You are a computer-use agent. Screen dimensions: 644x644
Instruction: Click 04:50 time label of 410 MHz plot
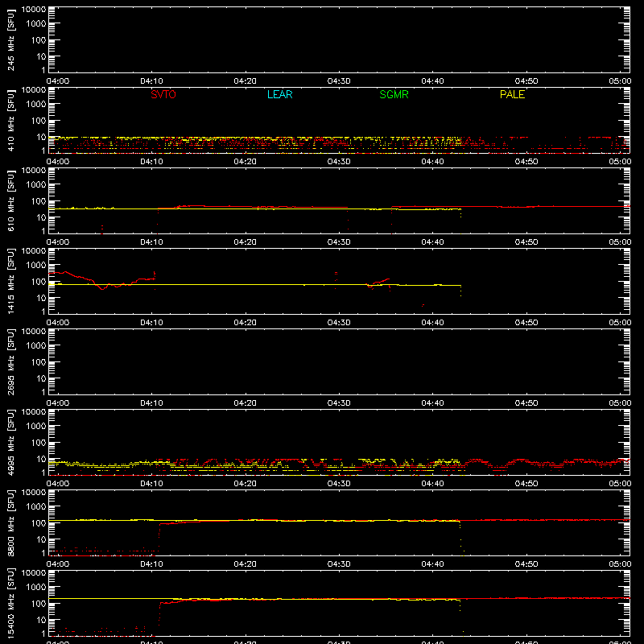pyautogui.click(x=526, y=162)
